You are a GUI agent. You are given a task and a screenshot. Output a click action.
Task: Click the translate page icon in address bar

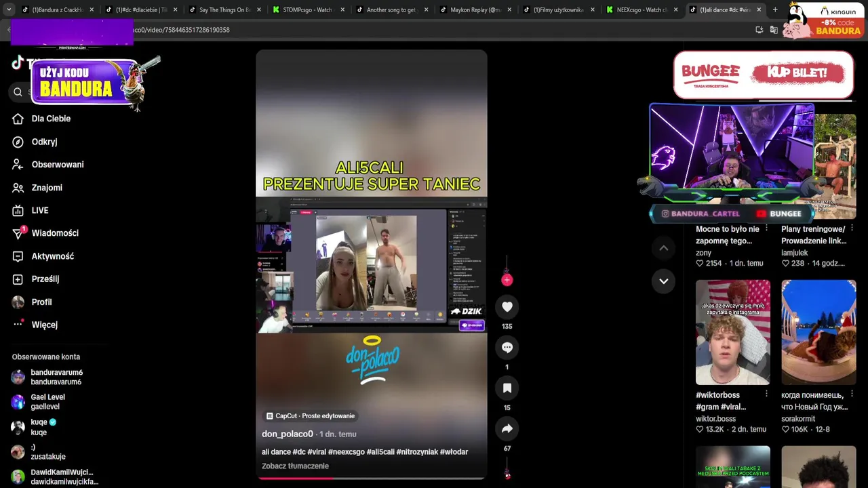click(774, 30)
